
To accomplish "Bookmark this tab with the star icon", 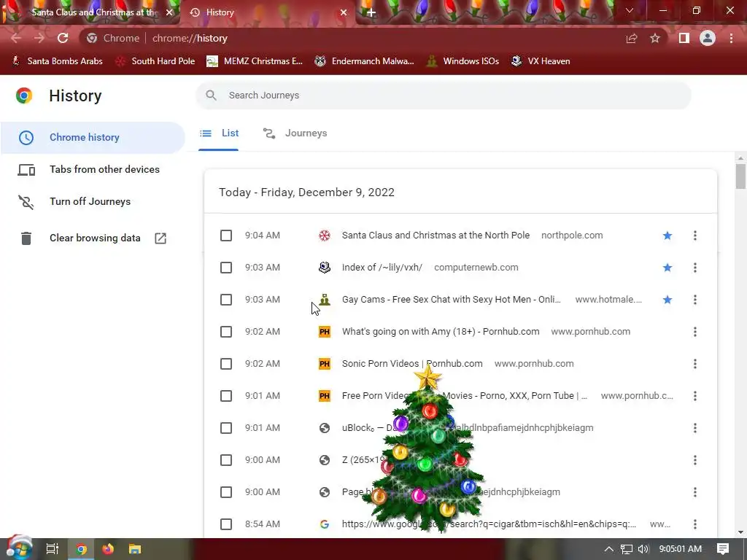I will pyautogui.click(x=655, y=38).
